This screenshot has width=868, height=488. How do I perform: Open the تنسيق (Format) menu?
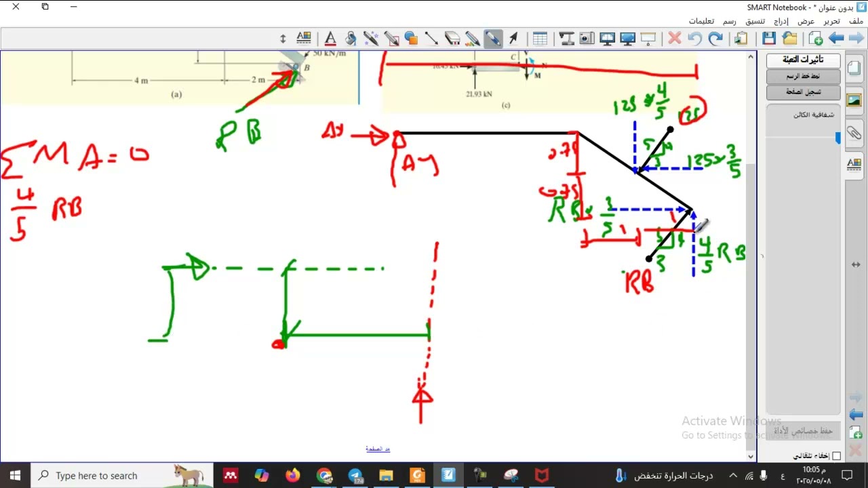point(755,21)
